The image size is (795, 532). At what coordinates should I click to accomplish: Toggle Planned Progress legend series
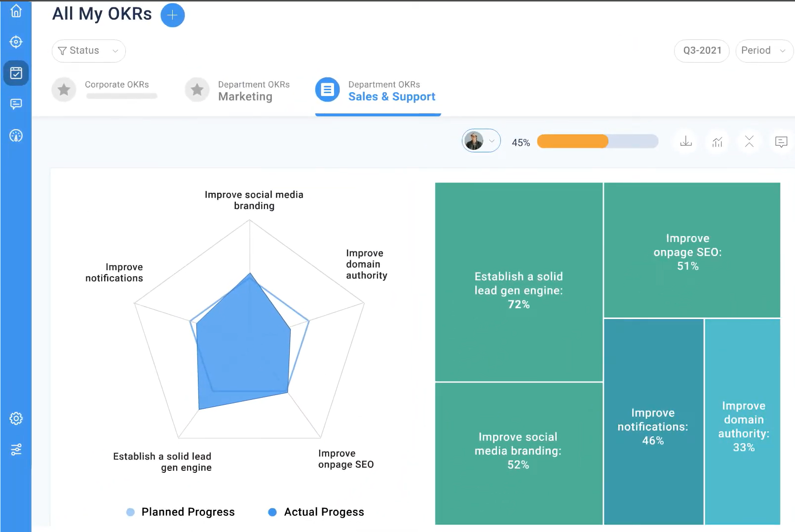tap(181, 512)
